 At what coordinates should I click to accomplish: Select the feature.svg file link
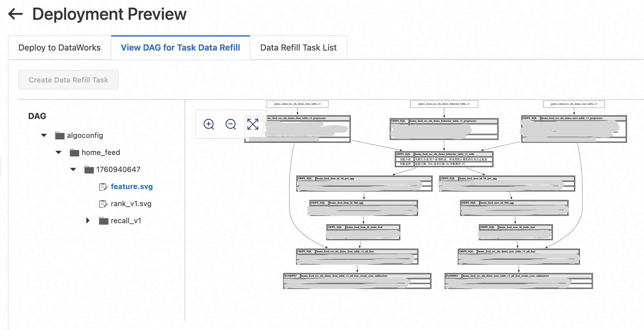pos(132,187)
